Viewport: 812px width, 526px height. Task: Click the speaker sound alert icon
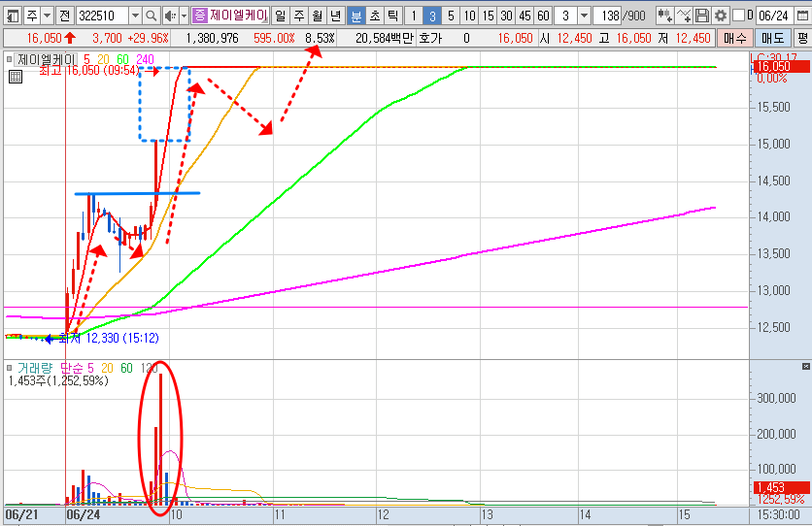pos(170,16)
